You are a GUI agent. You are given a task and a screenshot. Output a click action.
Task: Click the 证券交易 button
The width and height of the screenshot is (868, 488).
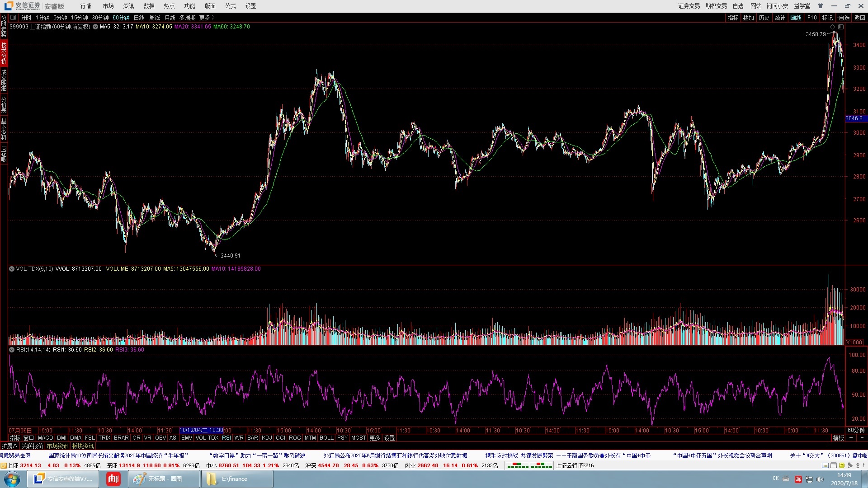click(x=689, y=6)
